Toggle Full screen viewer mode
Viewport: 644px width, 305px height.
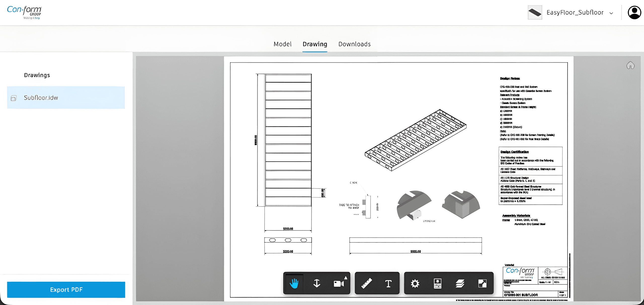[482, 283]
